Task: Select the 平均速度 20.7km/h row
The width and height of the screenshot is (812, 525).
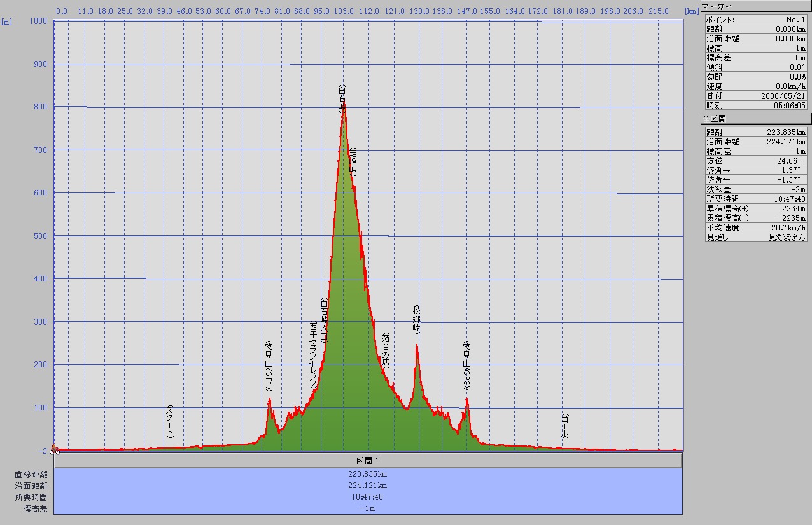Action: click(x=756, y=227)
